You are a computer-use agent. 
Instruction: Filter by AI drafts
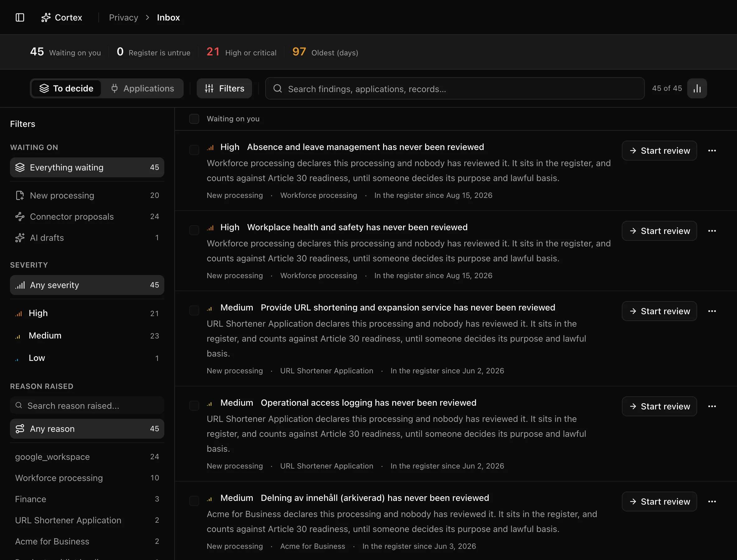[x=87, y=238]
